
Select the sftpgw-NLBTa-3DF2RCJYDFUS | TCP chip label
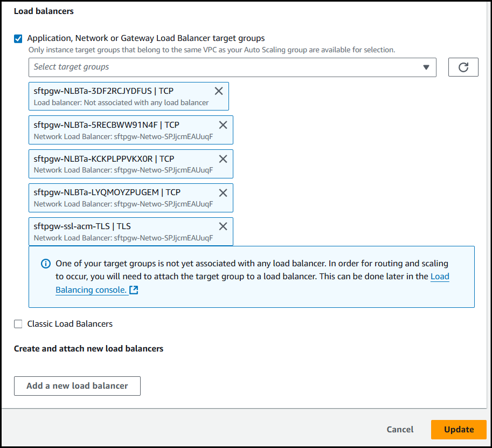[103, 91]
